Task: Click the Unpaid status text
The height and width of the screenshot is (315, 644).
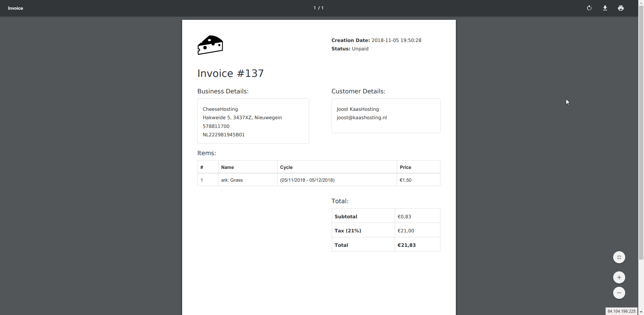Action: [x=360, y=49]
